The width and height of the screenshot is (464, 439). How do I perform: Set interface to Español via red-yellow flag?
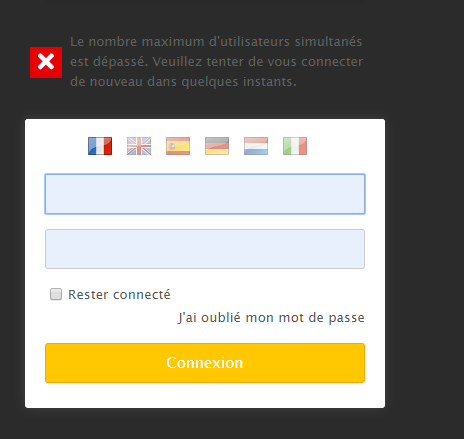[x=178, y=146]
